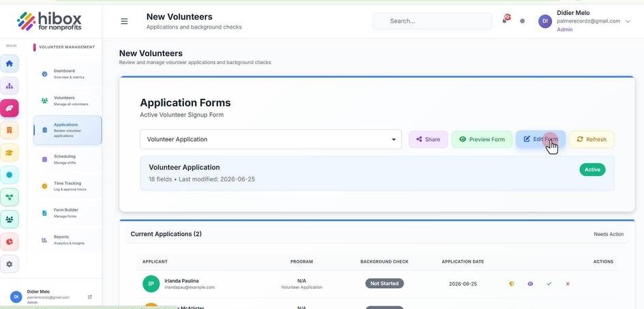Open Form Builder menu item

click(67, 213)
